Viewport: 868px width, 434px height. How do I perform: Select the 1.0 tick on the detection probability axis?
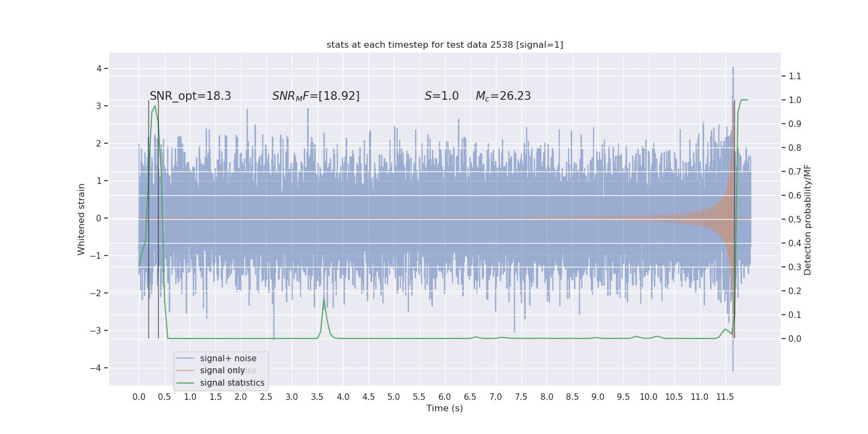point(795,100)
